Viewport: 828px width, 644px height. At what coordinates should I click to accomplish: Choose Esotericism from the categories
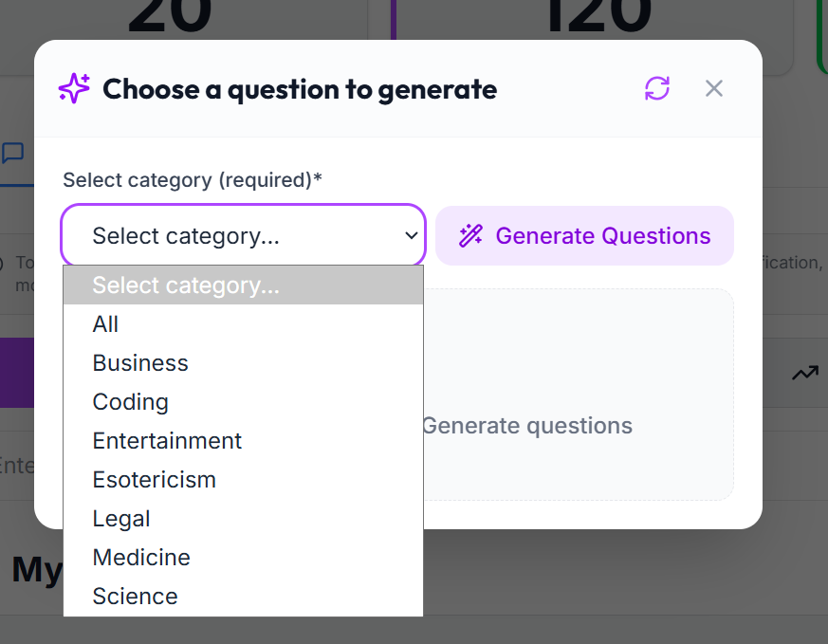[243, 480]
